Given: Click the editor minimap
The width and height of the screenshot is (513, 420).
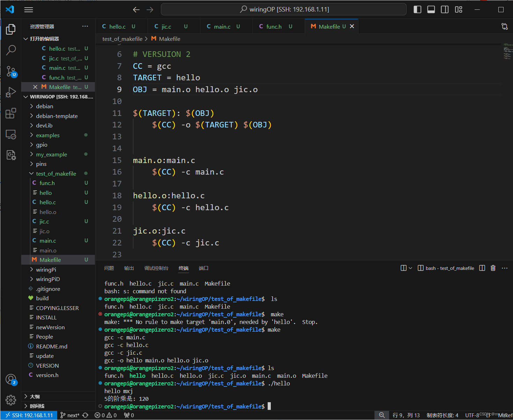Looking at the screenshot, I should [x=508, y=51].
